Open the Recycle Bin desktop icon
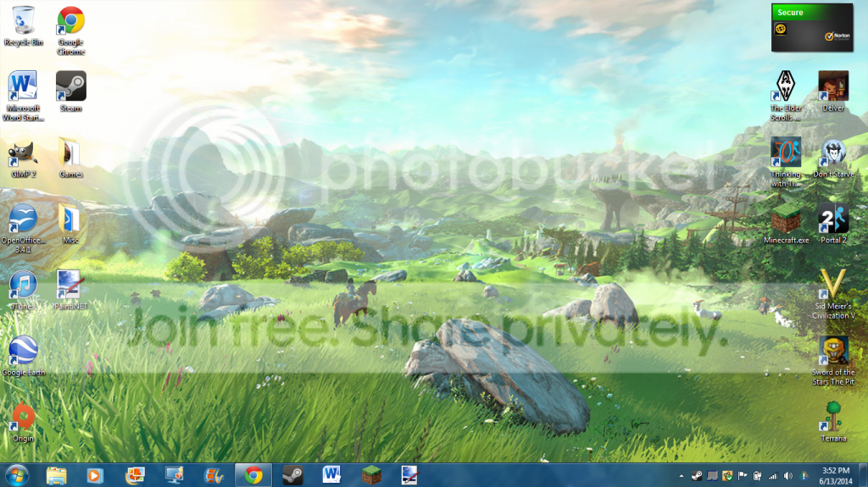Screen dimensions: 868x487 (x=23, y=26)
